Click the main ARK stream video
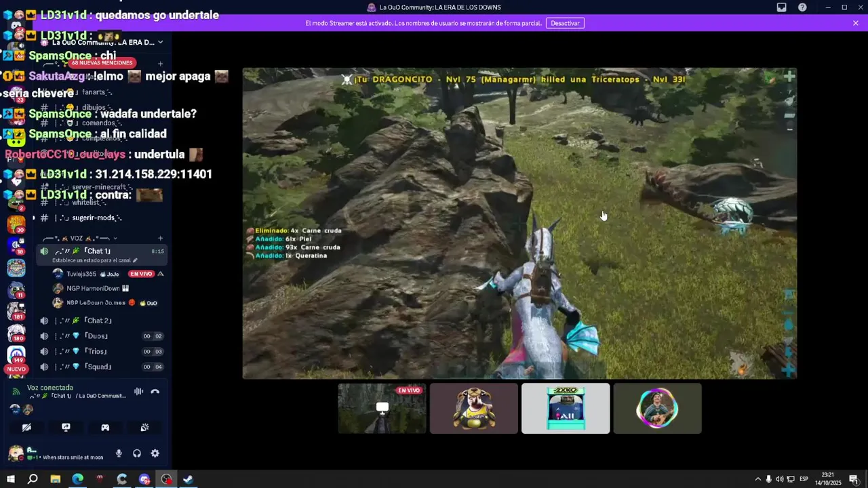The height and width of the screenshot is (488, 868). pyautogui.click(x=519, y=223)
